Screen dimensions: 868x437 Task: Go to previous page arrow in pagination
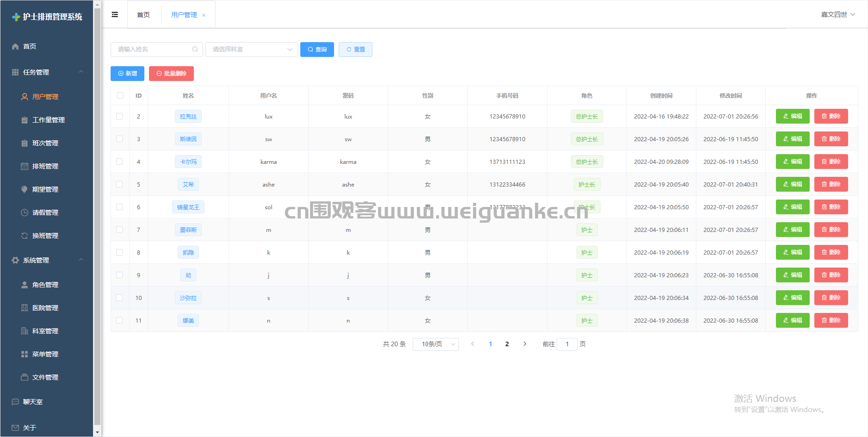click(x=472, y=344)
